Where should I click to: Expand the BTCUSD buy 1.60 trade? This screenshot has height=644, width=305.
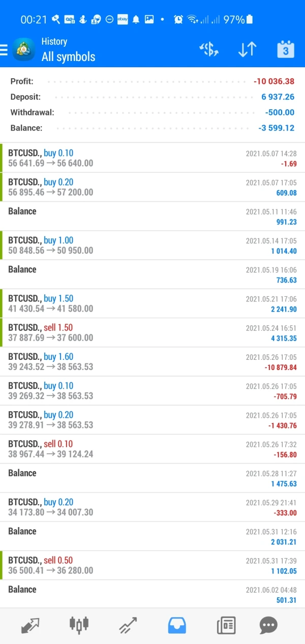pyautogui.click(x=152, y=361)
